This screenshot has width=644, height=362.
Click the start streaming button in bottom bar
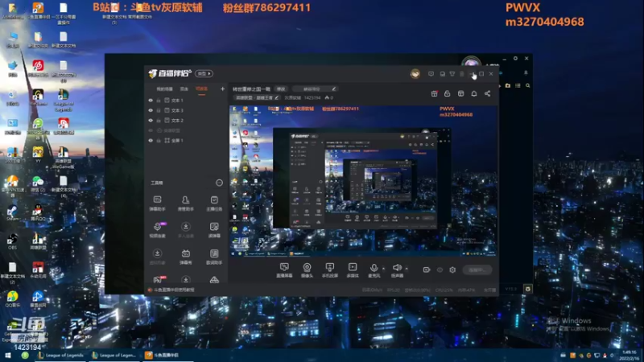pyautogui.click(x=477, y=269)
